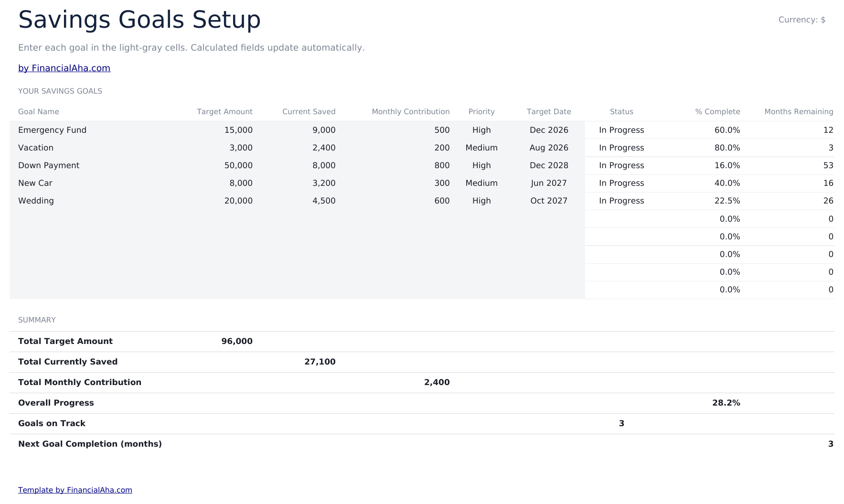Click the 22.5% complete value
Screen dimensions: 844x504
click(727, 201)
